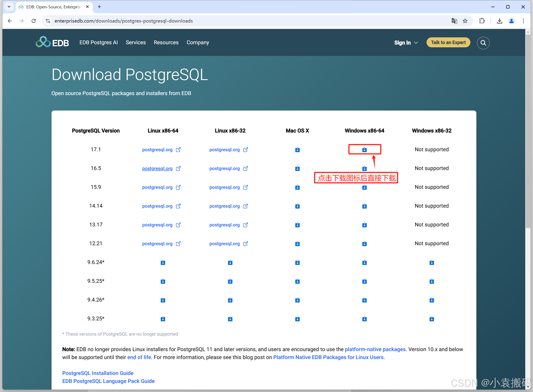The width and height of the screenshot is (533, 392).
Task: Click the search icon on navbar
Action: pyautogui.click(x=483, y=43)
